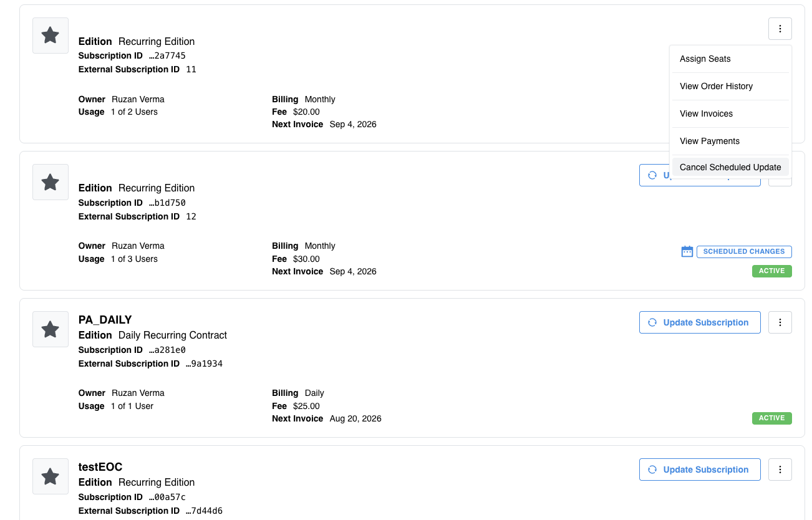Click the calendar icon beside Scheduled Changes
The image size is (812, 520).
[x=687, y=251]
